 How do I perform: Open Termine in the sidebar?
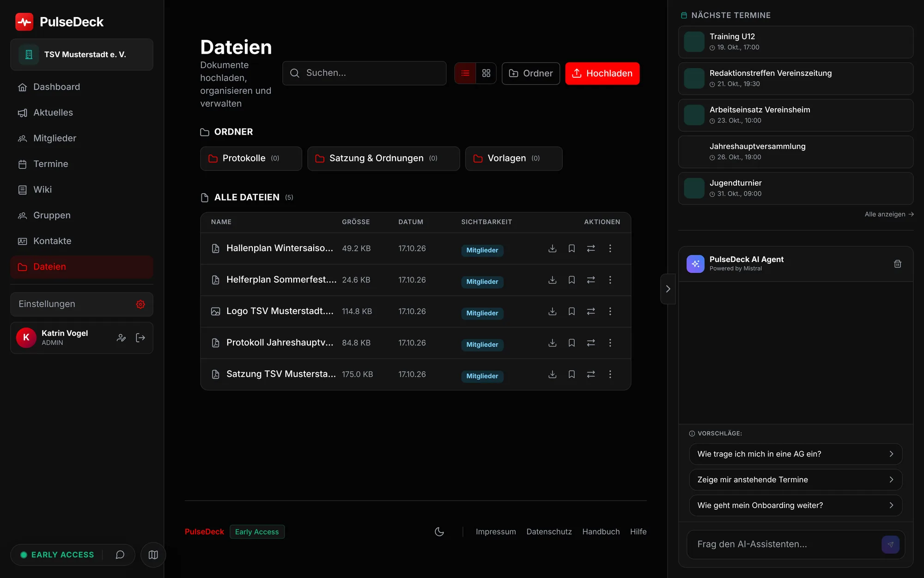point(82,164)
